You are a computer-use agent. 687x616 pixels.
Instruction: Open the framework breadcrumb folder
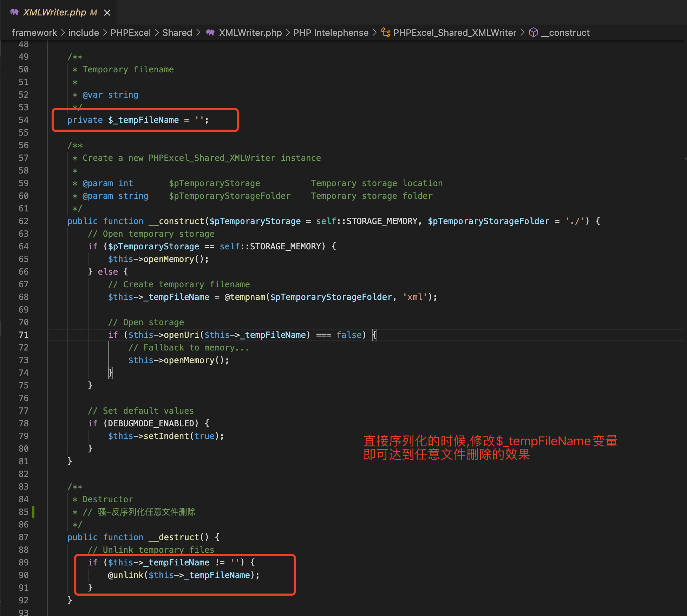pos(34,33)
